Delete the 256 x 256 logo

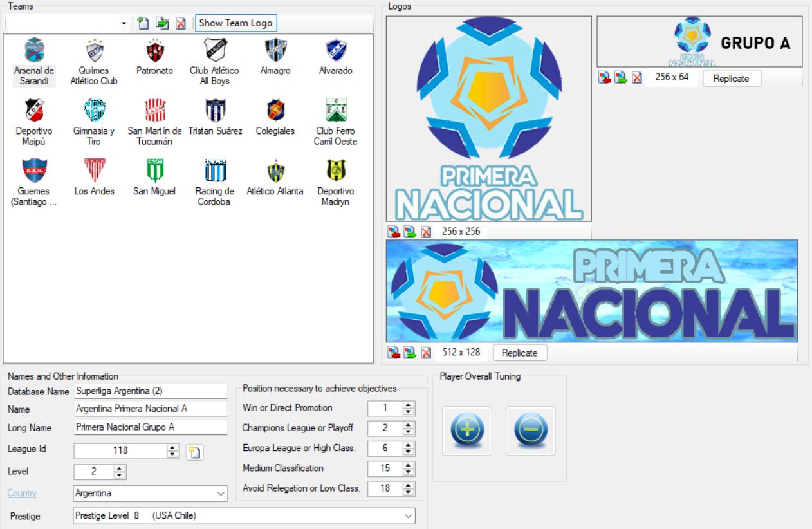[426, 232]
